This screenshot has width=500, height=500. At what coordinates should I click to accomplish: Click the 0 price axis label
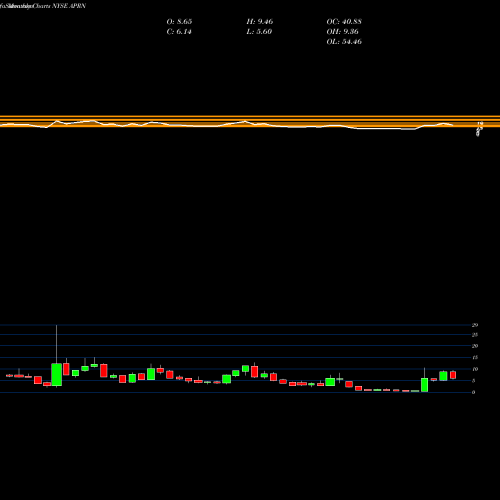[473, 392]
